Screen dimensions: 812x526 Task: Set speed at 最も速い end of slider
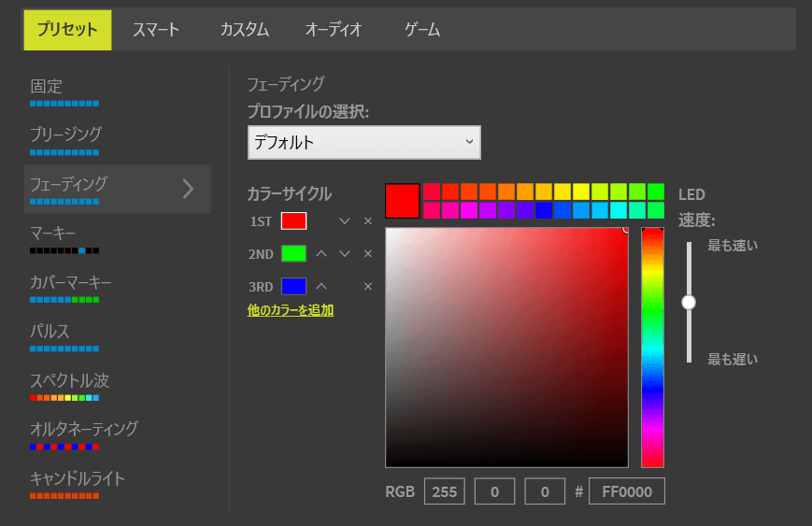tap(689, 245)
